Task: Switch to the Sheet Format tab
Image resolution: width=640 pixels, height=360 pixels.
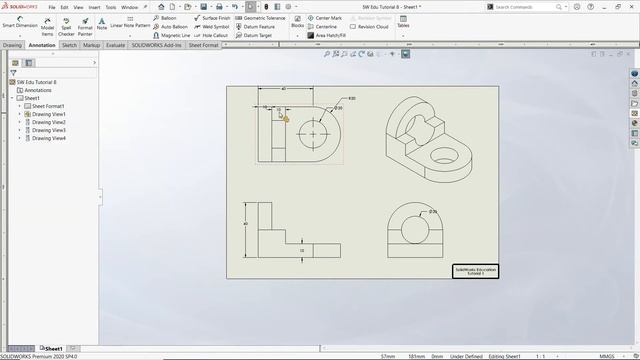Action: 203,45
